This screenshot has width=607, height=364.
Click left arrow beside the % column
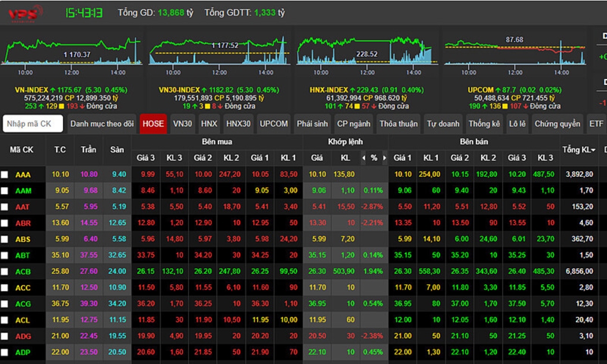(364, 158)
